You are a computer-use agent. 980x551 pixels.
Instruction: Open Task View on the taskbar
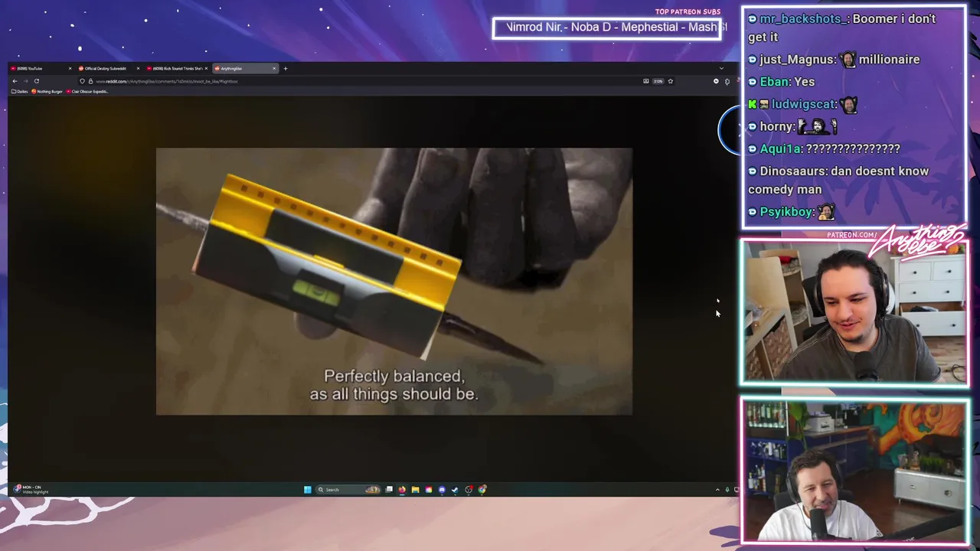coord(389,490)
